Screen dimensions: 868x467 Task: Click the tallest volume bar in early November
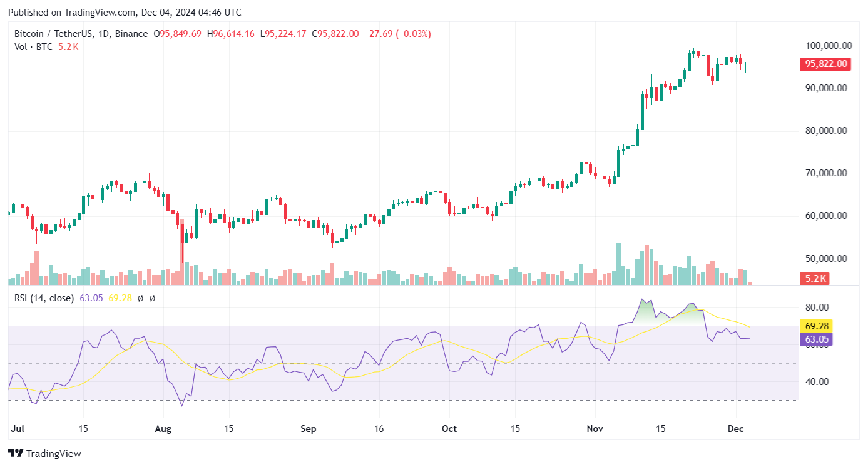pos(618,264)
